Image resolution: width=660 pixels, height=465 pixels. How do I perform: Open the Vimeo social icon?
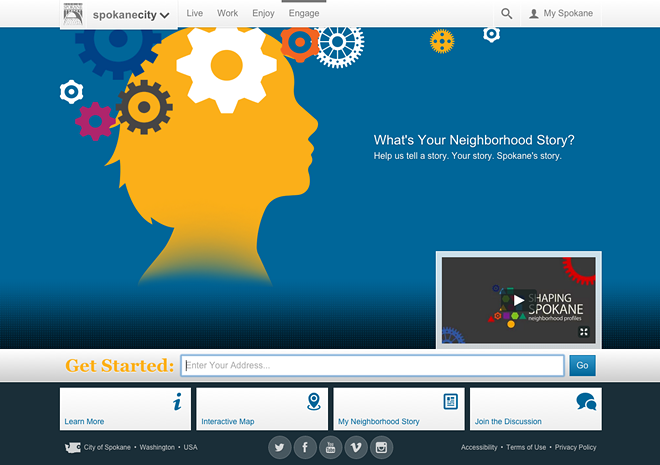356,447
